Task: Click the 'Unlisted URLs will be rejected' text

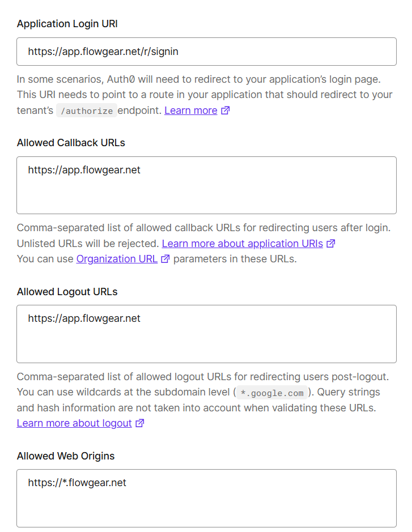Action: [88, 244]
